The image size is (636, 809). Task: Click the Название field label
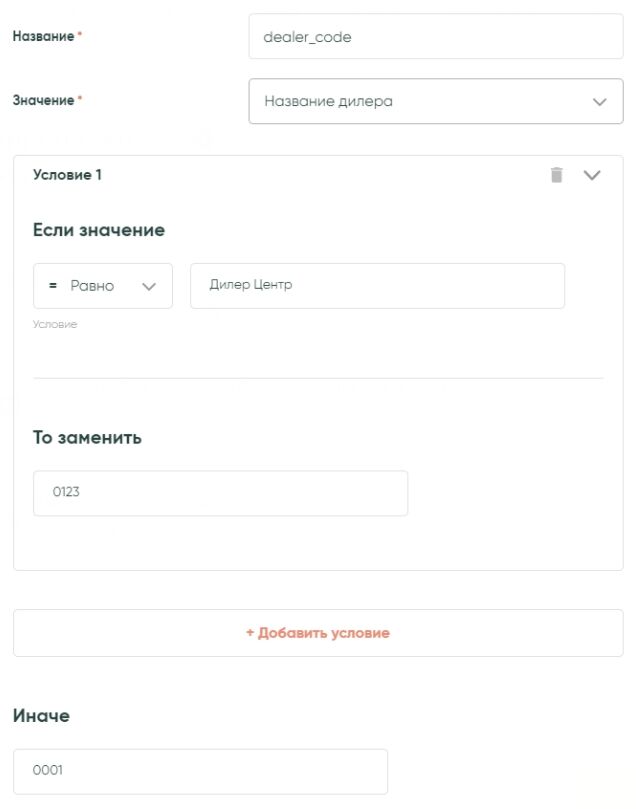(43, 37)
